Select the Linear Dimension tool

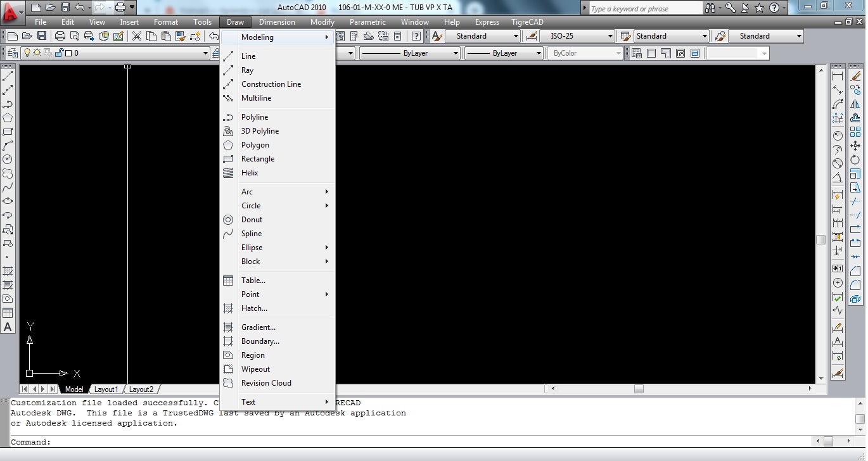pos(838,75)
